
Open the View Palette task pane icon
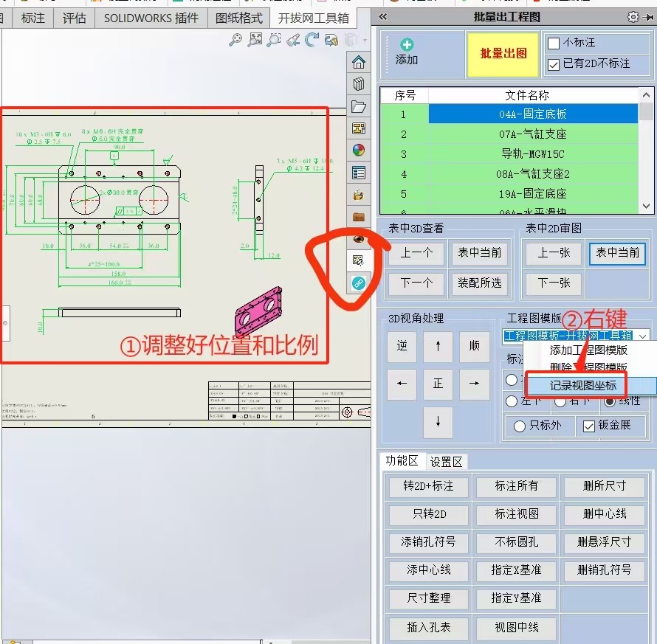tap(359, 128)
